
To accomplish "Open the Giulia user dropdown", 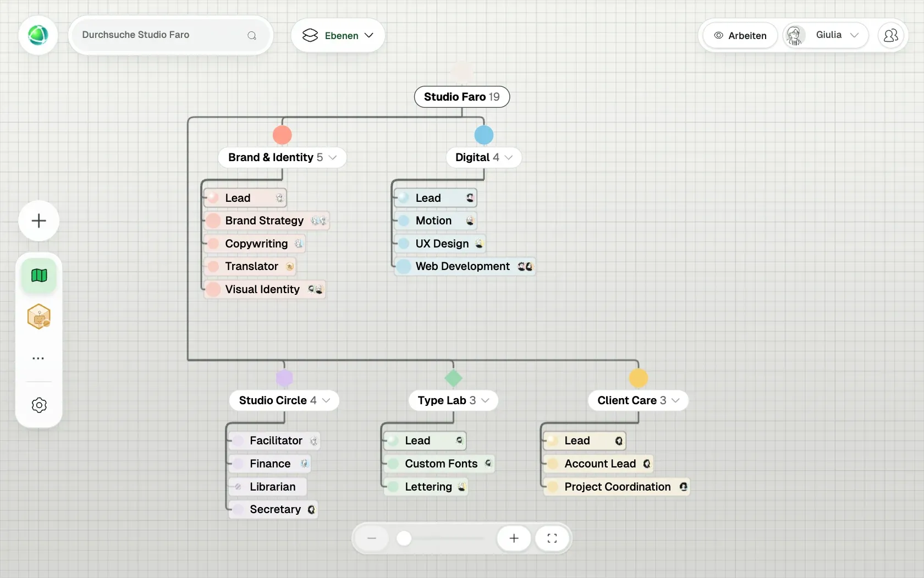I will [x=826, y=35].
